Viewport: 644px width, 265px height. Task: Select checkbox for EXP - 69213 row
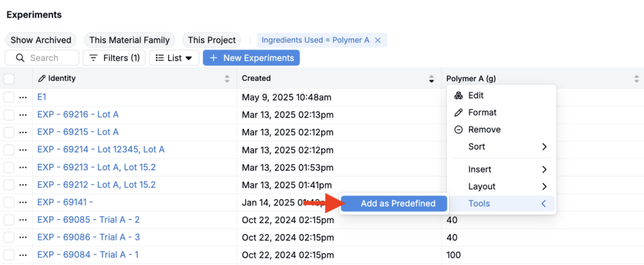9,167
